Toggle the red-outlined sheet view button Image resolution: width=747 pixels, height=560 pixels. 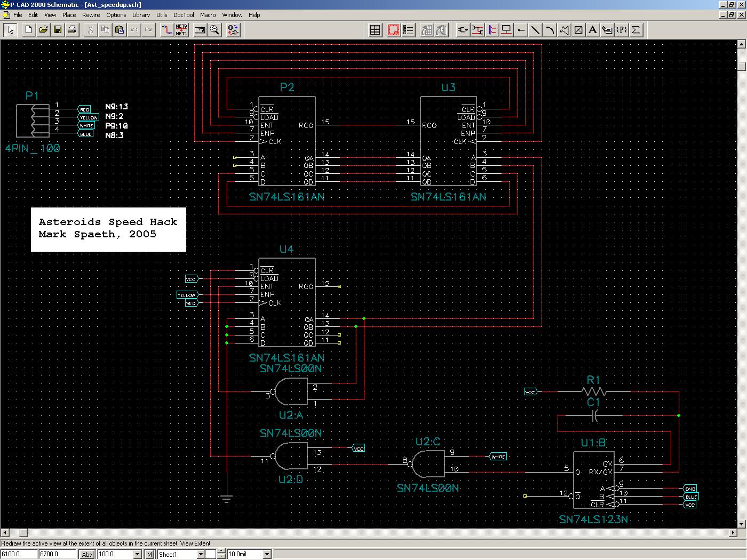[394, 30]
